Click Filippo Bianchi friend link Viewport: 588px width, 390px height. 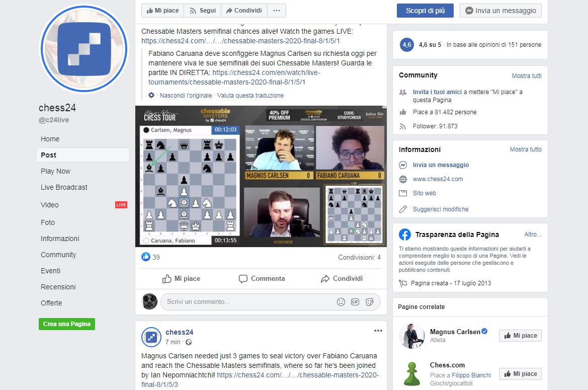[471, 375]
